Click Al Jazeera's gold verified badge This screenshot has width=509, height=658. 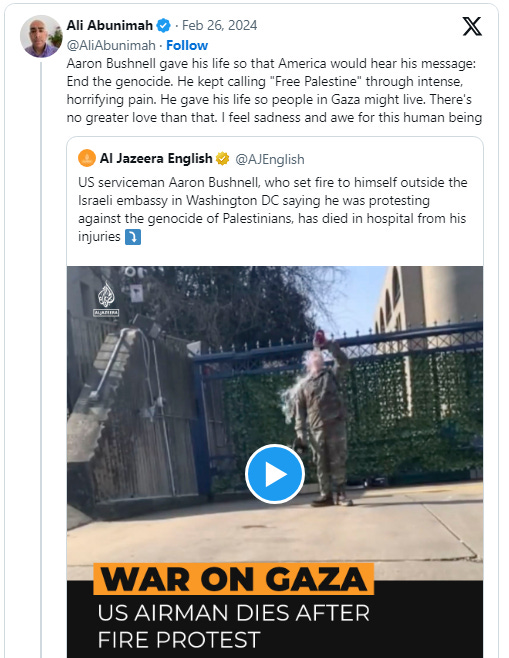[222, 159]
